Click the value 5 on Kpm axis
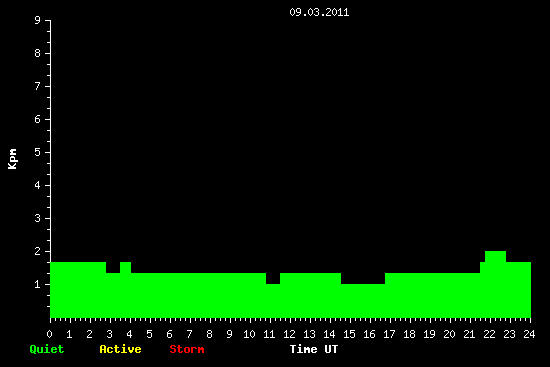 pyautogui.click(x=38, y=152)
